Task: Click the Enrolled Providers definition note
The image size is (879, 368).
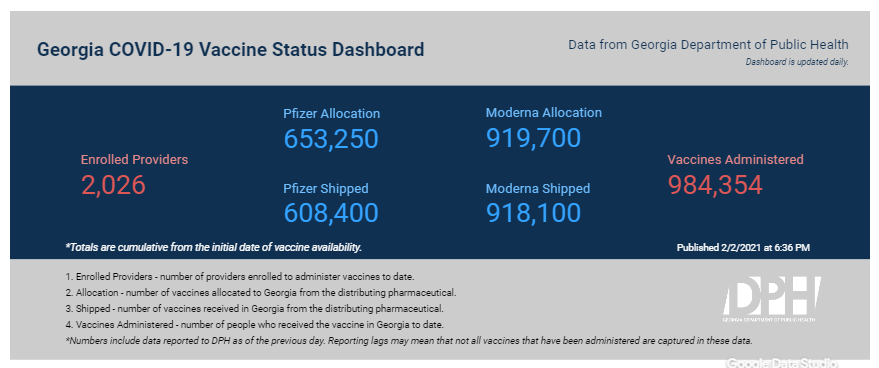Action: 240,277
